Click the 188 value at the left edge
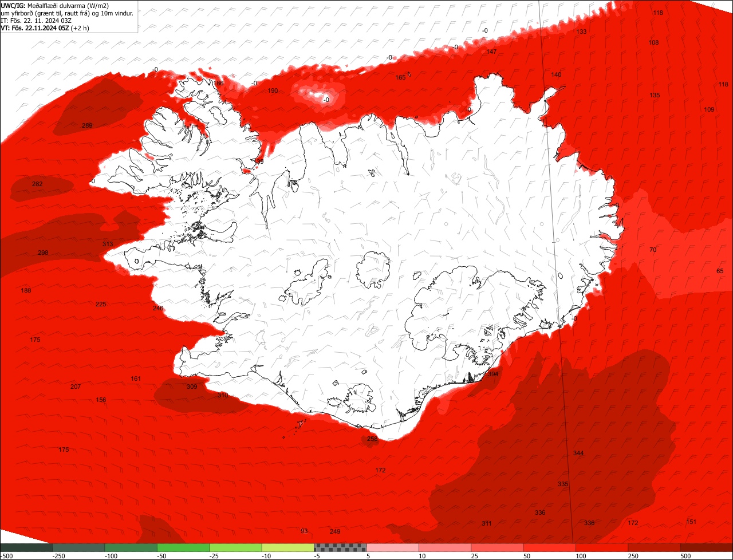 coord(26,290)
